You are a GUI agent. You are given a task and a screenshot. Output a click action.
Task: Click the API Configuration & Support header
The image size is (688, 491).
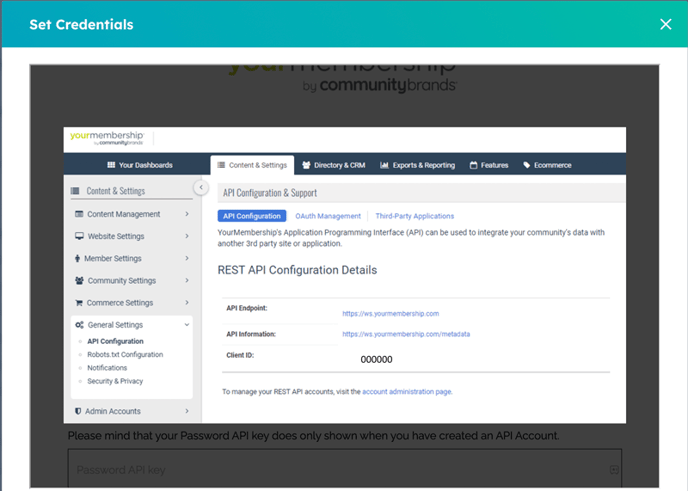pos(270,193)
